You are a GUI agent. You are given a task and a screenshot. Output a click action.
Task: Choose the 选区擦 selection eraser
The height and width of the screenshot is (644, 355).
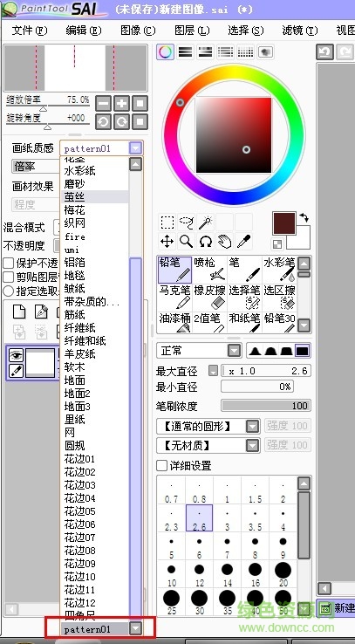coord(279,298)
